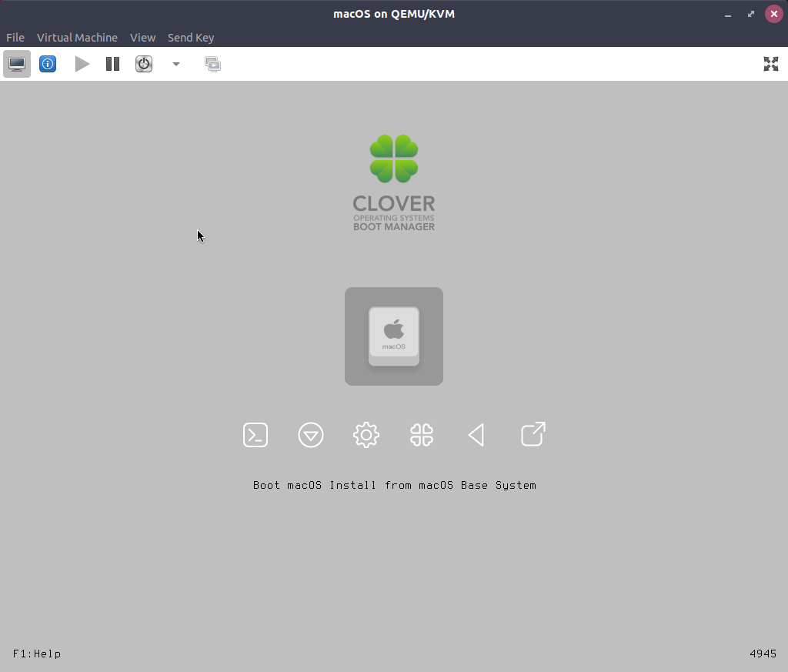
Task: Open the File menu
Action: click(x=15, y=38)
